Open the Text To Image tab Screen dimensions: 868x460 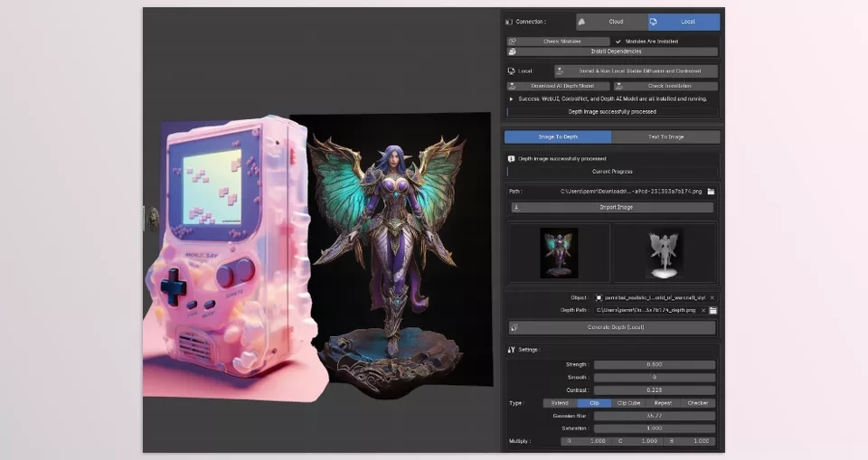click(666, 136)
